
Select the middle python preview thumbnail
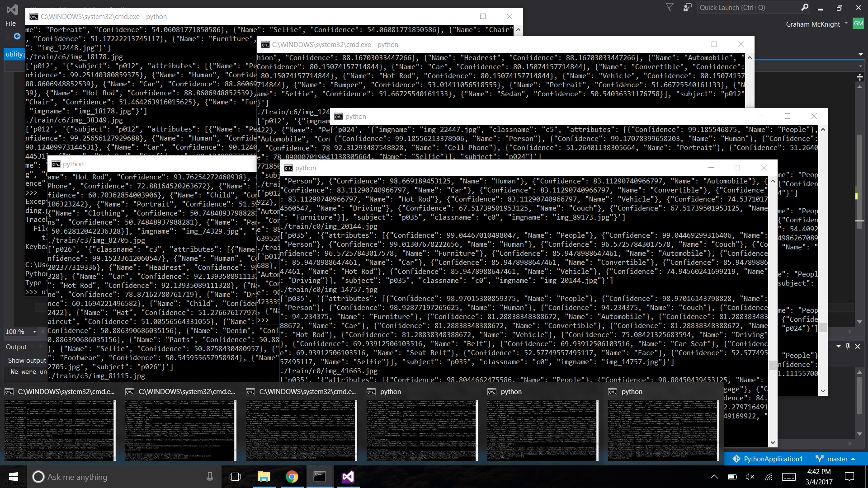(543, 430)
